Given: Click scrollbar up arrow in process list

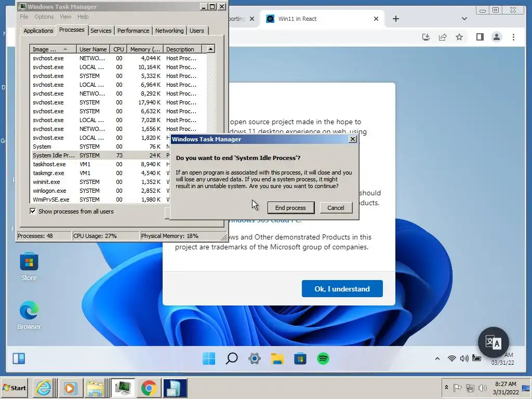Looking at the screenshot, I should [211, 49].
